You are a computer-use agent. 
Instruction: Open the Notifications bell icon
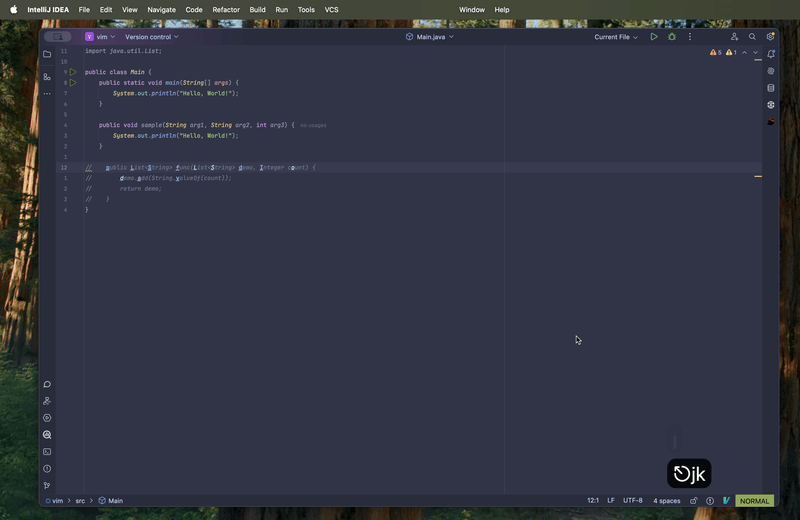coord(771,54)
